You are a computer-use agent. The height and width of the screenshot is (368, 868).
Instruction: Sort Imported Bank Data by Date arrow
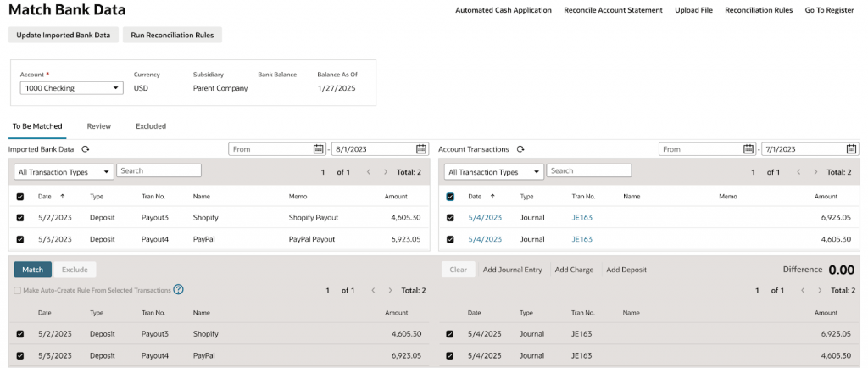pos(61,197)
